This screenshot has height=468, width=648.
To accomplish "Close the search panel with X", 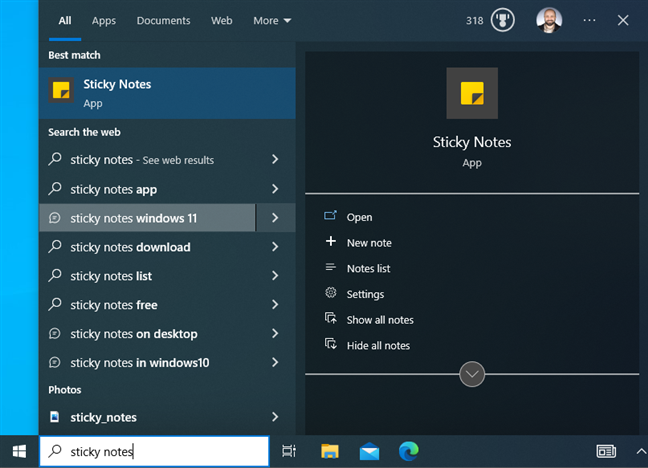I will coord(623,20).
